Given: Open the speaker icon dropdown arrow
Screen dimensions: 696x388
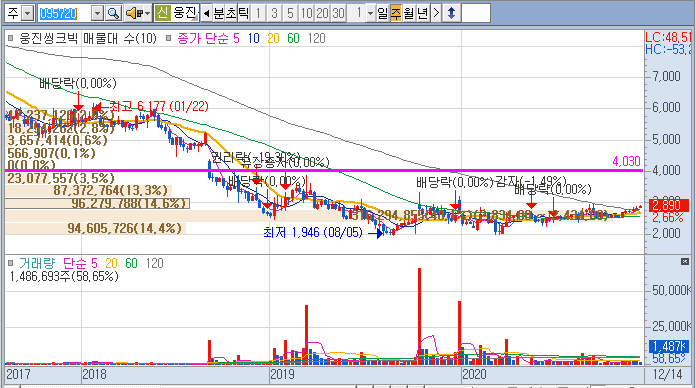Looking at the screenshot, I should 147,13.
